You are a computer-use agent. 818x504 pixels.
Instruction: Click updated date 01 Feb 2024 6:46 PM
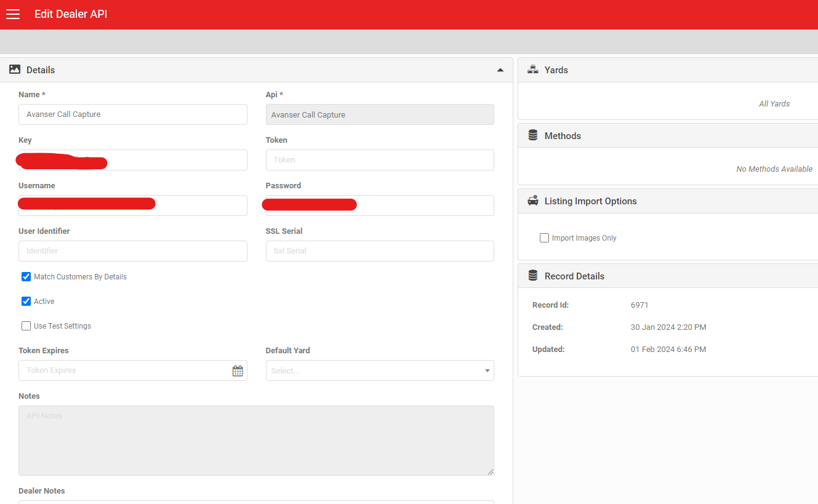click(668, 350)
